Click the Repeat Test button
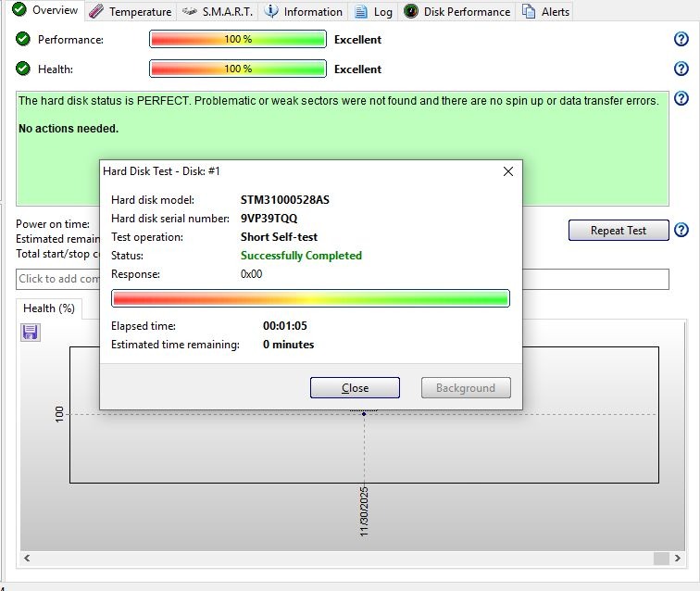The image size is (700, 591). click(x=618, y=230)
